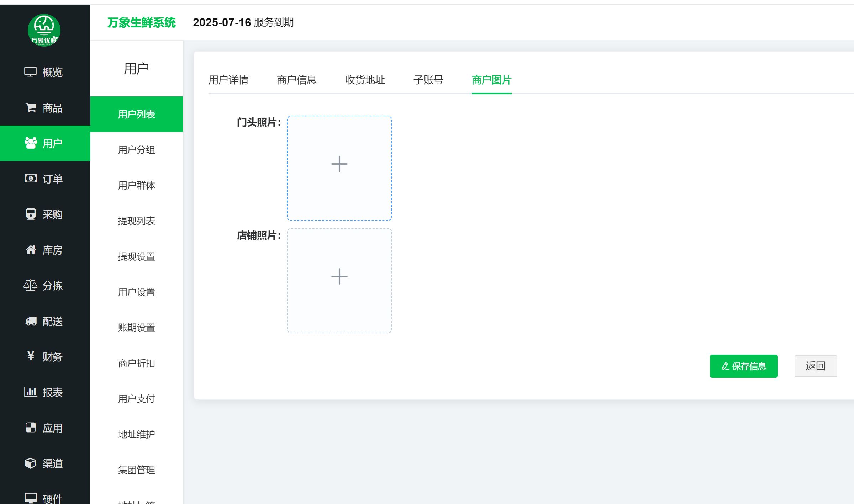Click the 配送 truck icon
854x504 pixels.
[31, 321]
